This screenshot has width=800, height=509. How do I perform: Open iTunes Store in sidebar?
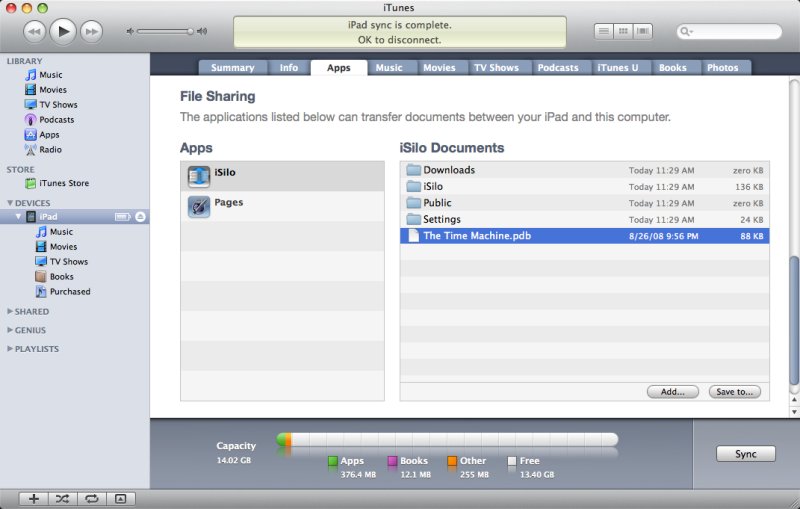pos(63,183)
